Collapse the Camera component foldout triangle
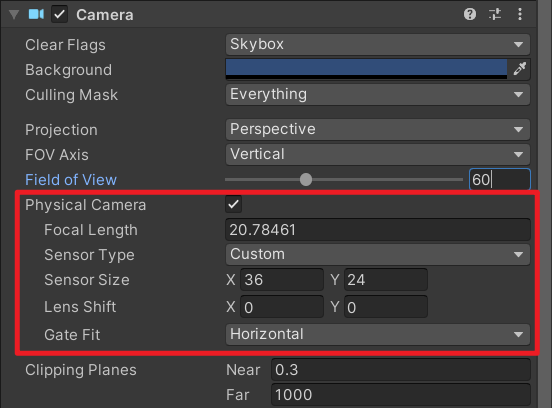This screenshot has height=408, width=552. point(14,14)
